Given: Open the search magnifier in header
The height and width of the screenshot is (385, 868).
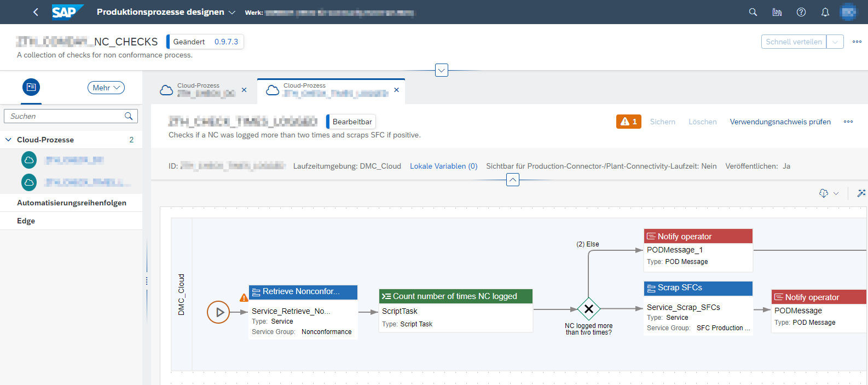Looking at the screenshot, I should point(753,12).
